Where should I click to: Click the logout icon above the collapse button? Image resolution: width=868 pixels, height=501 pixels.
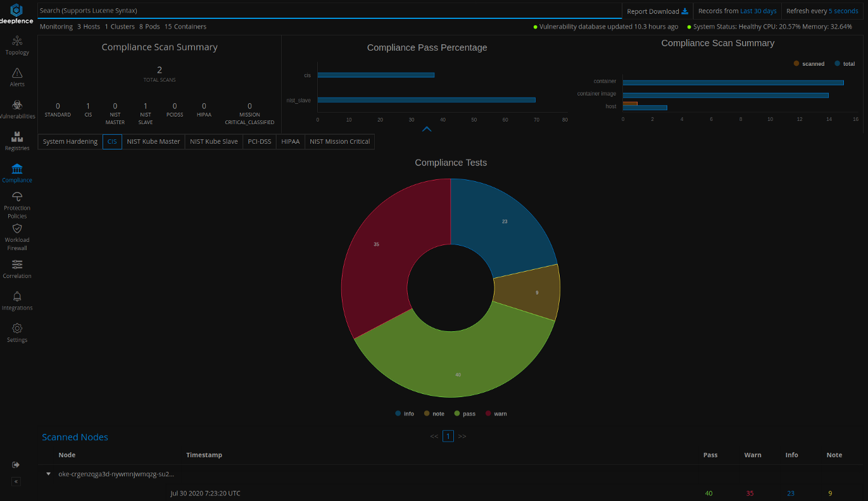coord(15,464)
